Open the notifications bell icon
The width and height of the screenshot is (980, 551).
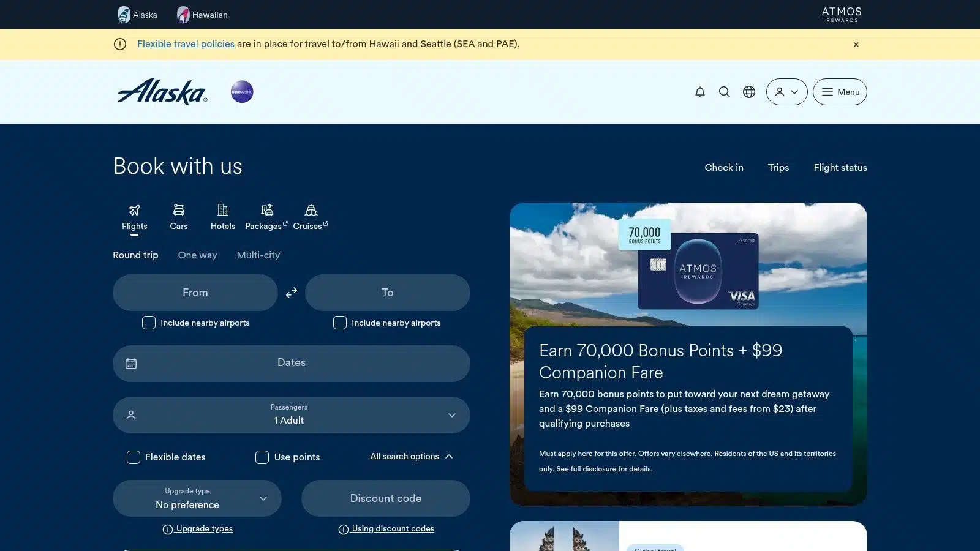click(x=700, y=92)
